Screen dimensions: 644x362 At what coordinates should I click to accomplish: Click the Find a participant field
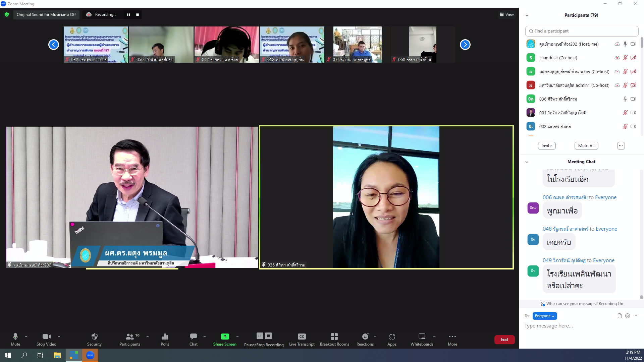tap(582, 31)
